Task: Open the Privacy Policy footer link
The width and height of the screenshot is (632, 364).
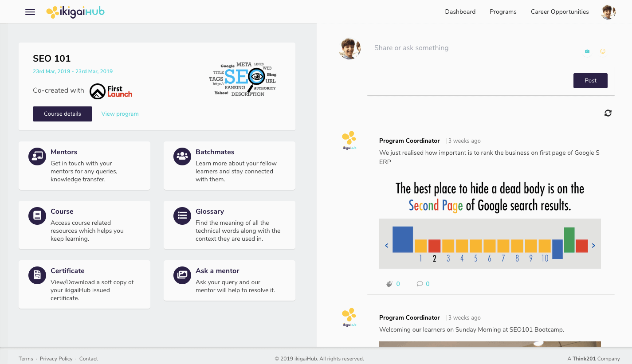Action: pos(56,359)
